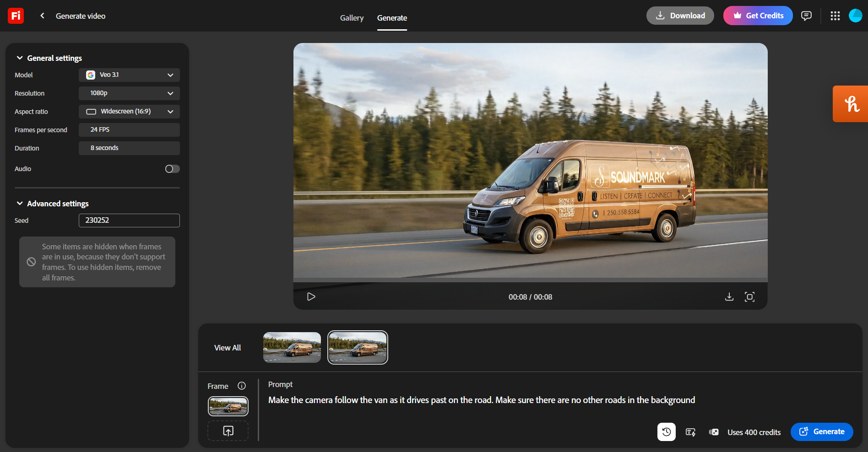Open the apps grid launcher
This screenshot has width=868, height=452.
coord(835,16)
